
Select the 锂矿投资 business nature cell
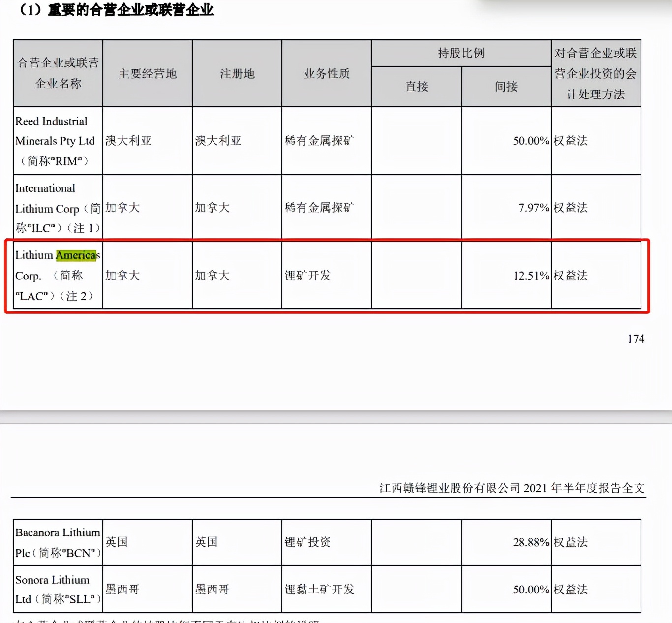307,542
